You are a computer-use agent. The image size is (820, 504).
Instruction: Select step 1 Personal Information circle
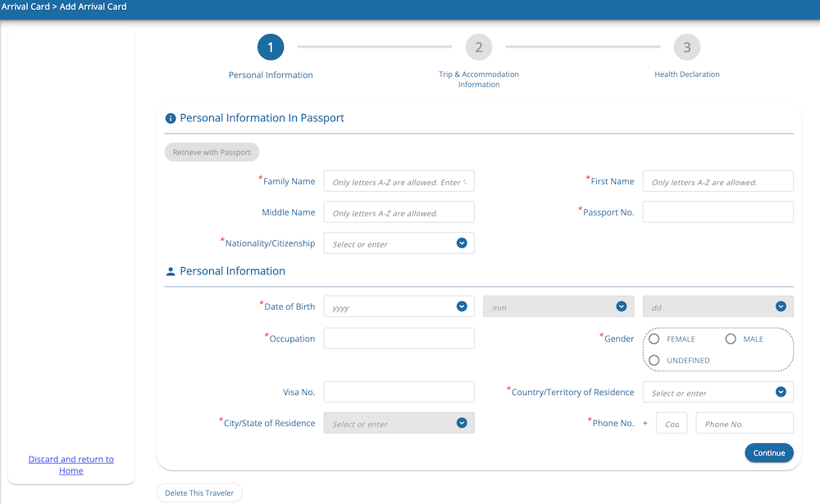click(x=271, y=47)
